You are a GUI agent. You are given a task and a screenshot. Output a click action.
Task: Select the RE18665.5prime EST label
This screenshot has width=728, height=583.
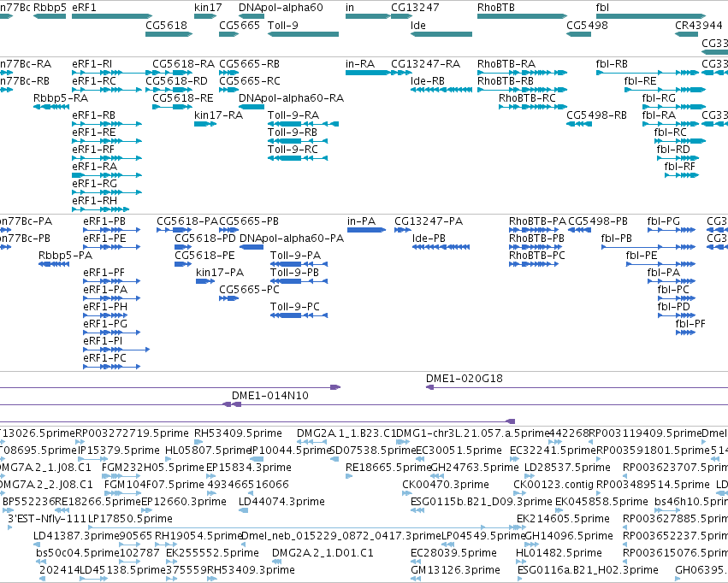pos(388,468)
